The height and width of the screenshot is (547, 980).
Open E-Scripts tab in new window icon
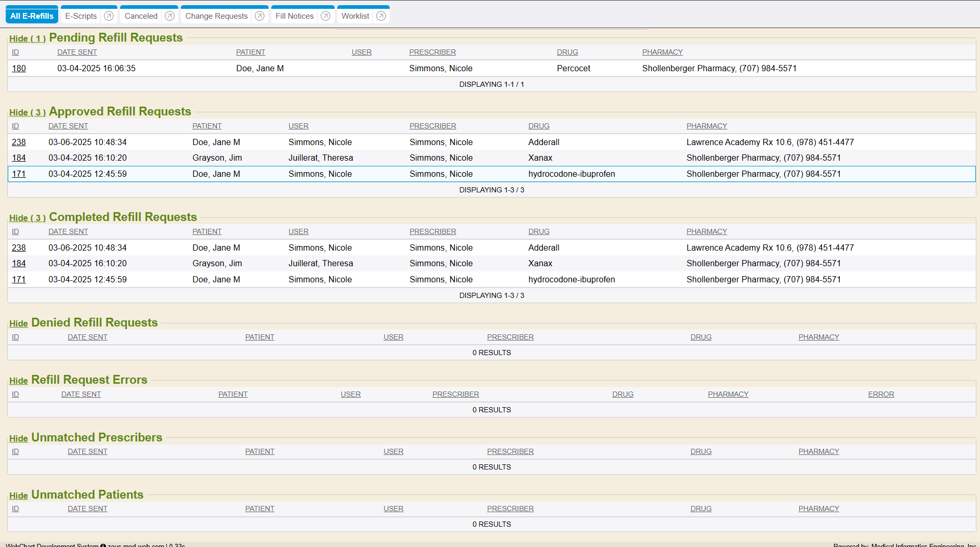109,16
